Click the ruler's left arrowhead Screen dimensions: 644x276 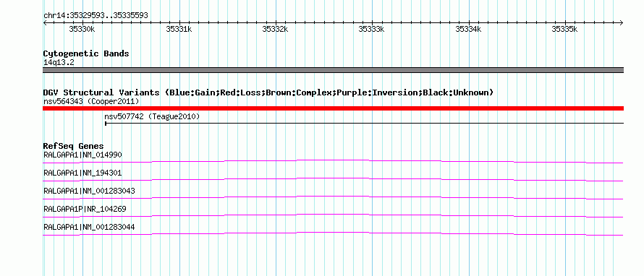click(45, 22)
